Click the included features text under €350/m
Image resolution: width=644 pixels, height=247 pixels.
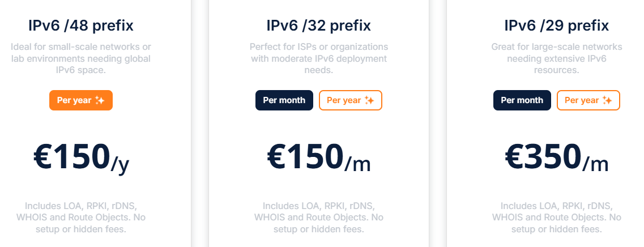[557, 218]
